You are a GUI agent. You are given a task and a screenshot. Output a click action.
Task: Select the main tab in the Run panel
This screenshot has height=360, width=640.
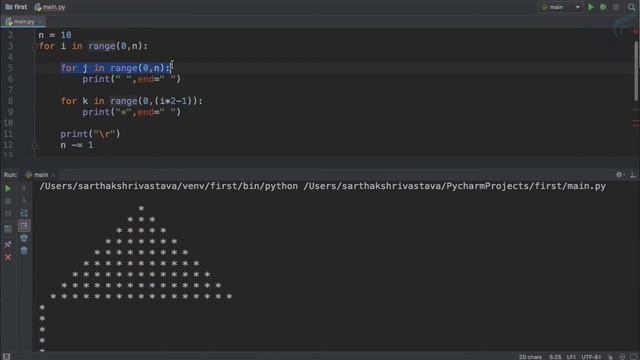click(37, 175)
